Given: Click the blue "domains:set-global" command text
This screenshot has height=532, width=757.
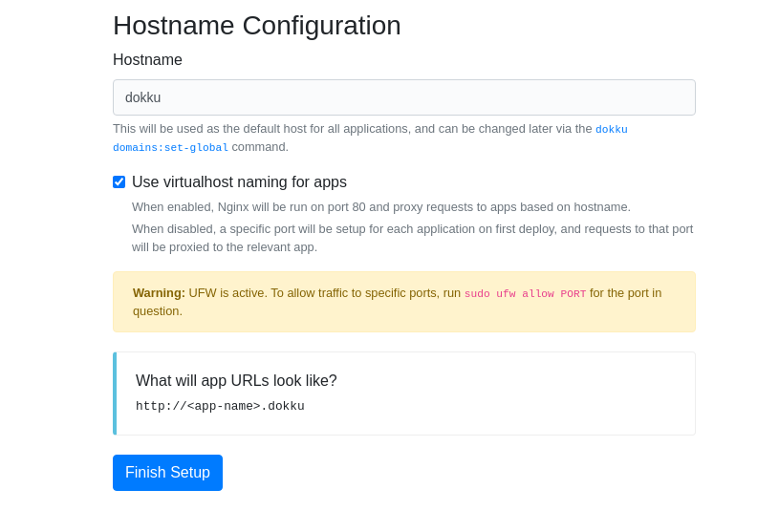Looking at the screenshot, I should pyautogui.click(x=170, y=148).
